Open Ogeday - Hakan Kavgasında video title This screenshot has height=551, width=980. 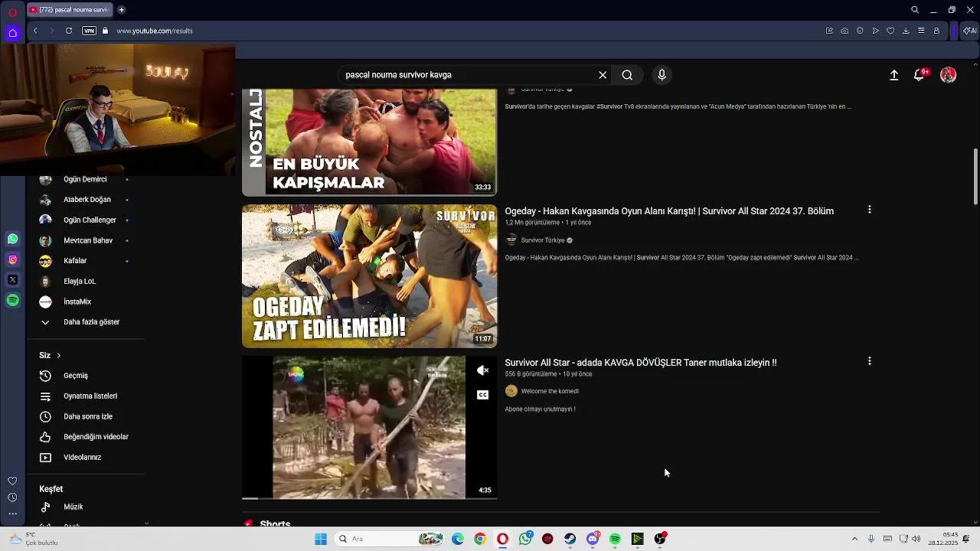click(x=669, y=211)
